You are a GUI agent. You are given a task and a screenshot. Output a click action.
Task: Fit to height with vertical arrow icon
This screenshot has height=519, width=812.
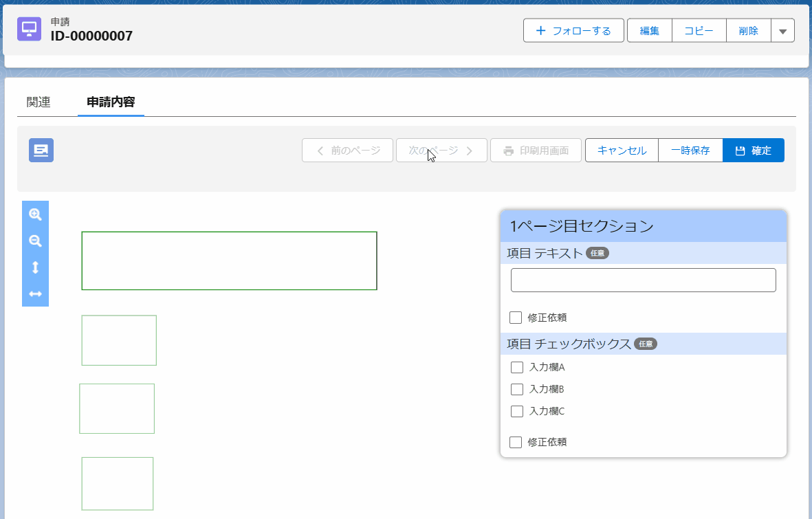(35, 267)
